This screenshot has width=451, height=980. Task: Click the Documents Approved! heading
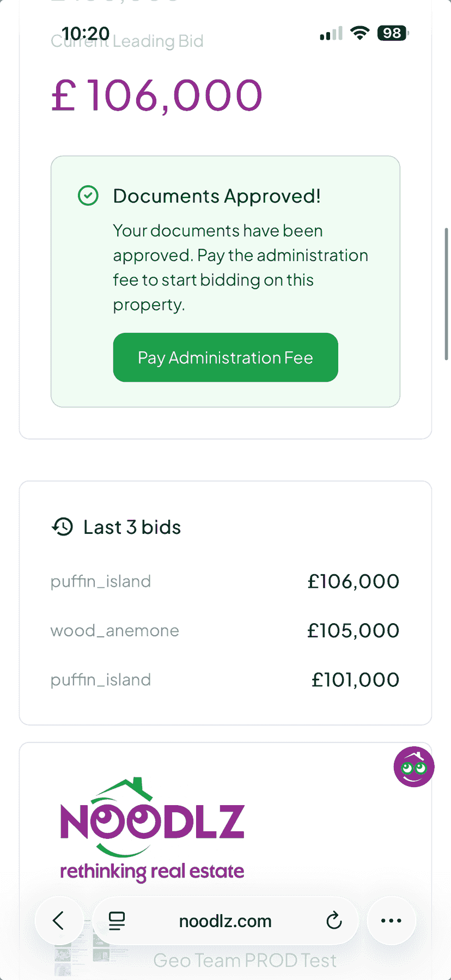point(217,196)
